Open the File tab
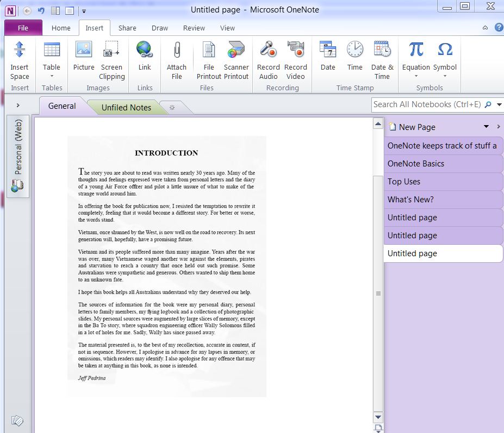Image resolution: width=504 pixels, height=433 pixels. click(23, 28)
